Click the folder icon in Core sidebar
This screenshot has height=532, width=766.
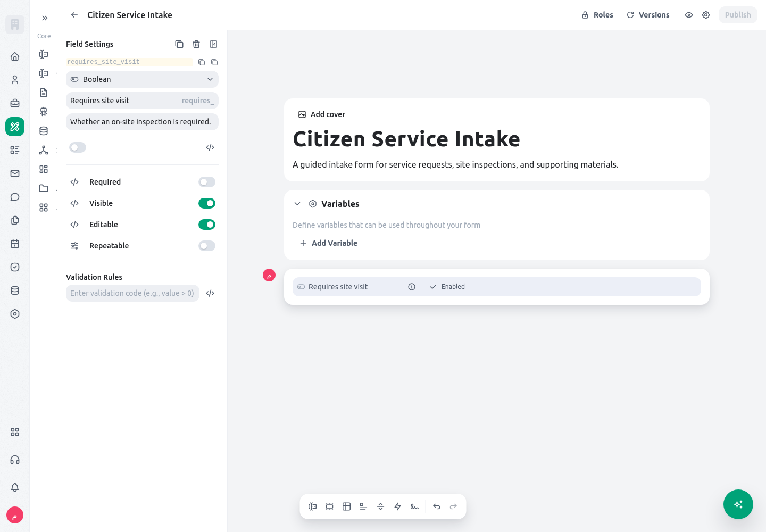(44, 188)
